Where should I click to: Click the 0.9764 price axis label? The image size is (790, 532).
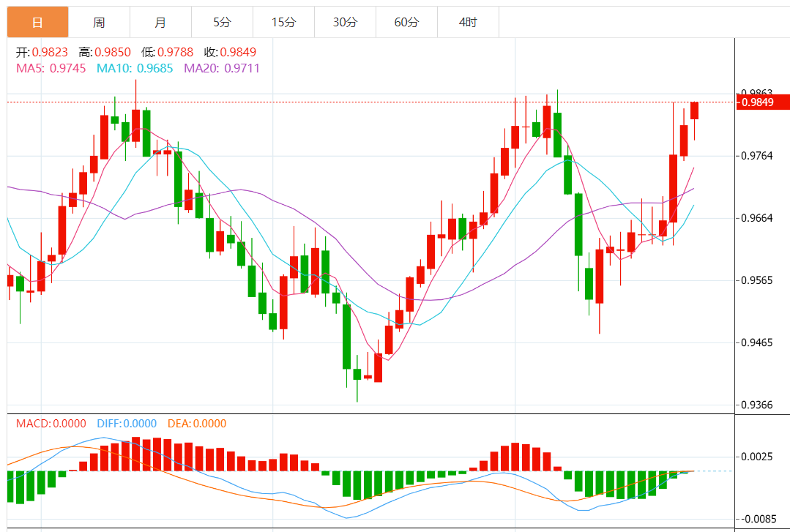pyautogui.click(x=757, y=156)
